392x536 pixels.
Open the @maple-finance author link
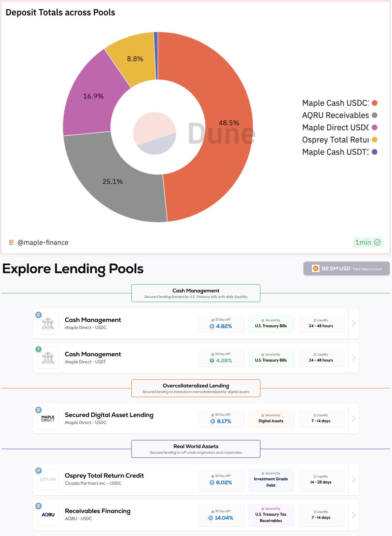43,242
